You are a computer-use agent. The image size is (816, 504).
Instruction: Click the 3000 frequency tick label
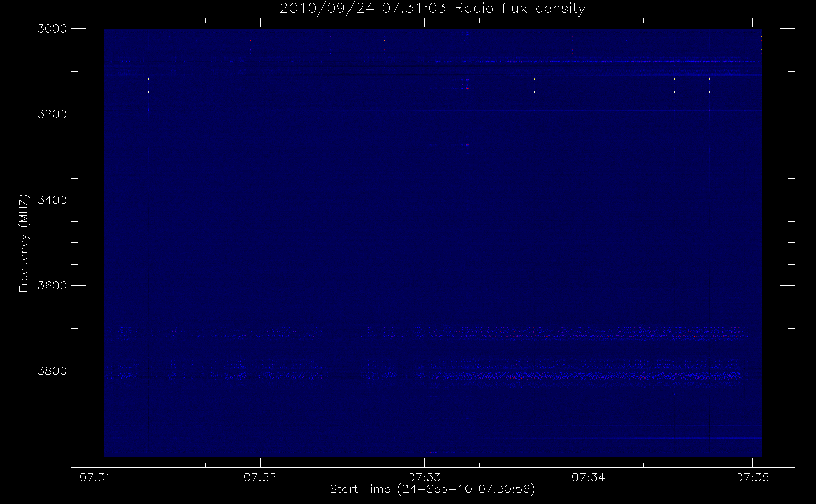click(x=52, y=29)
